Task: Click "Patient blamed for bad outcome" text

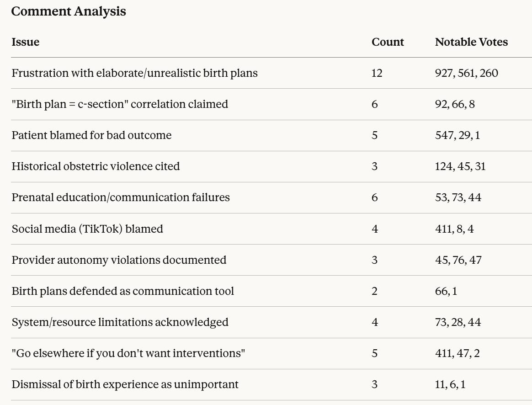Action: point(91,135)
